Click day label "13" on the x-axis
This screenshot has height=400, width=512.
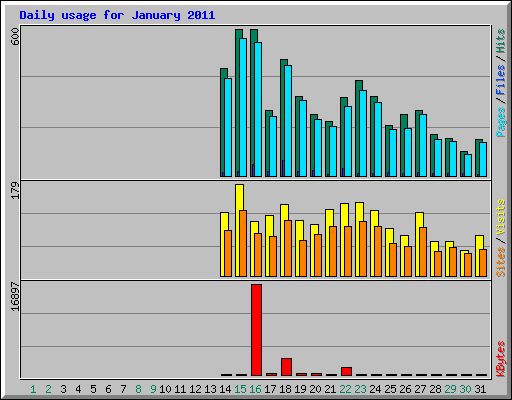click(210, 389)
